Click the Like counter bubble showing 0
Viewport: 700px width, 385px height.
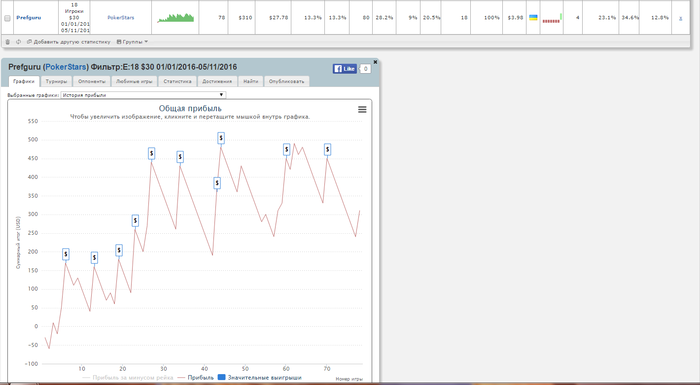(365, 69)
